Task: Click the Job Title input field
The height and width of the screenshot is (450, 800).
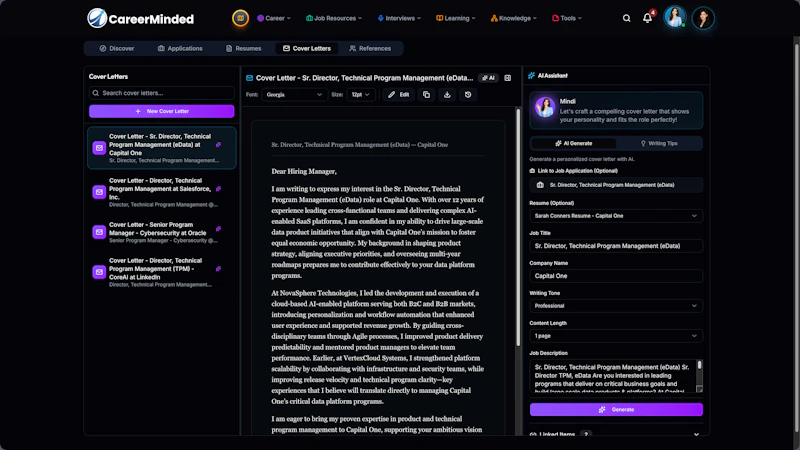Action: coord(616,246)
